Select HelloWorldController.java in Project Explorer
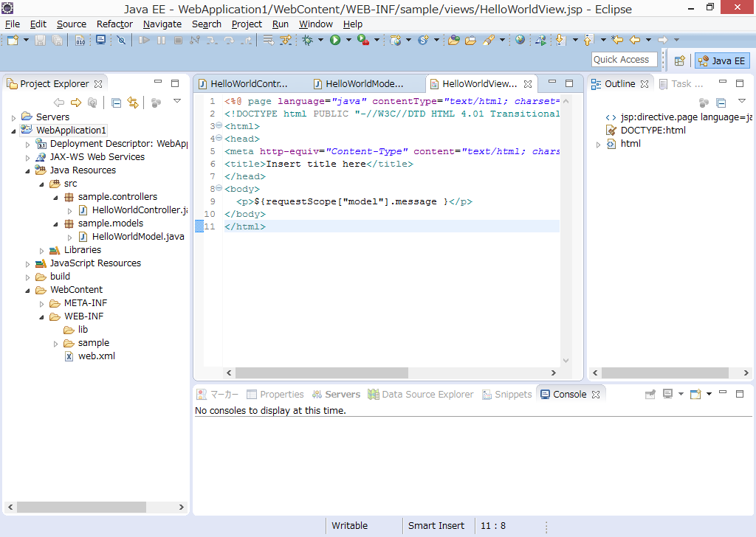The width and height of the screenshot is (756, 537). 134,210
